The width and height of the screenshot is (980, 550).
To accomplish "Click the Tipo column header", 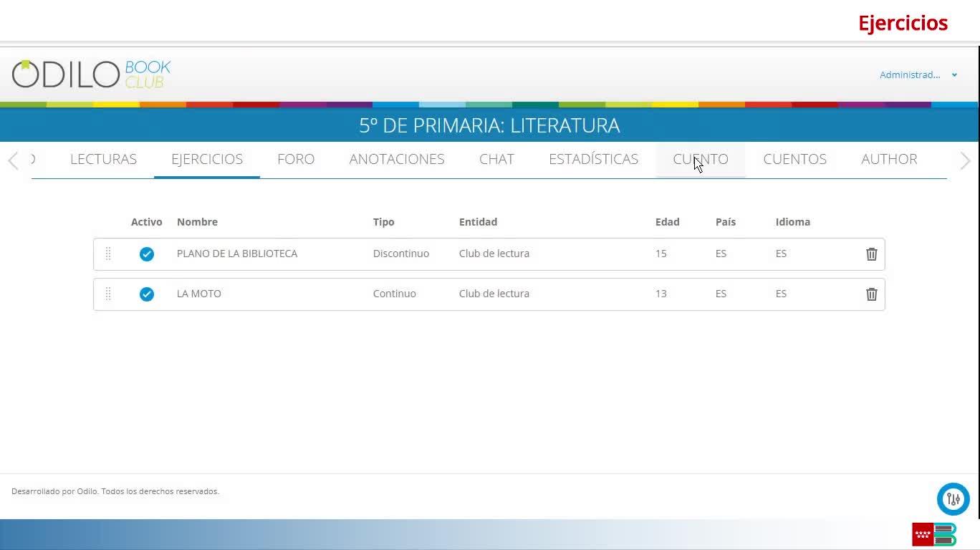I will coord(383,222).
